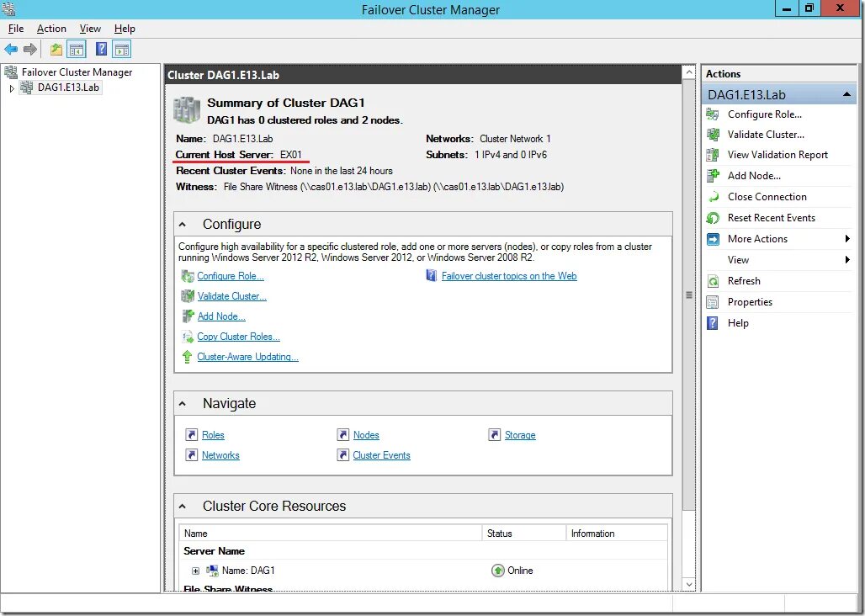Open the Add Node... link in Configure
865x616 pixels.
pos(221,316)
